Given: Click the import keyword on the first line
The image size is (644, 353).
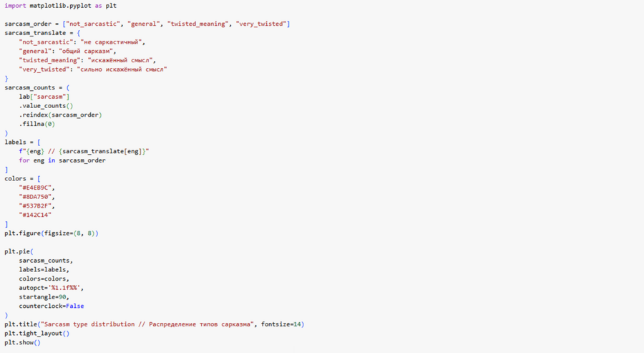Looking at the screenshot, I should [x=15, y=6].
